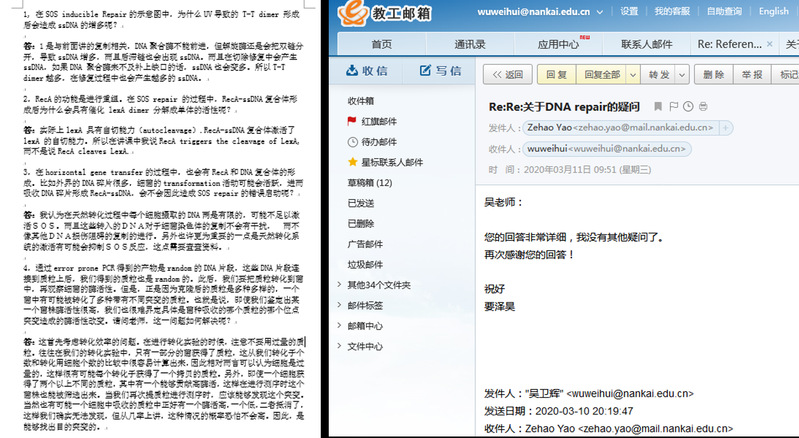Open the 首页 tab
The width and height of the screenshot is (799, 438).
tap(382, 45)
